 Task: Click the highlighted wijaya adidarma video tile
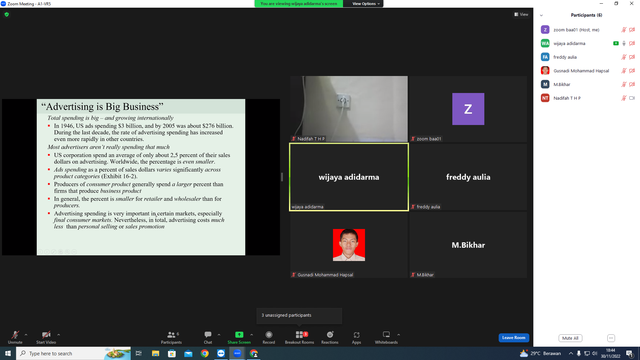coord(349,177)
